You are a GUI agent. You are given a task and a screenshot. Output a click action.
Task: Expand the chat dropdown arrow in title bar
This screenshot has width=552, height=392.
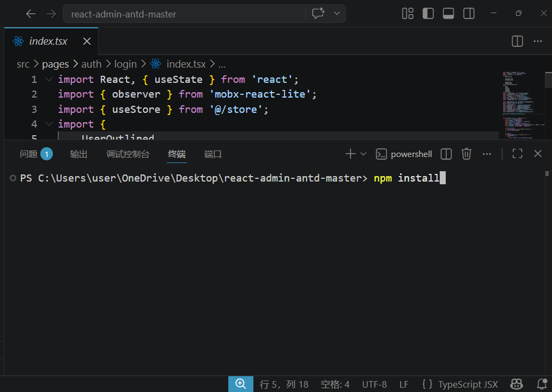tap(337, 14)
